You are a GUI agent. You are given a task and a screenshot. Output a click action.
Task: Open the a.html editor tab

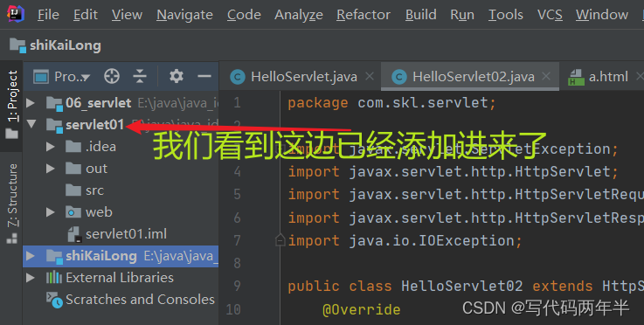click(599, 77)
